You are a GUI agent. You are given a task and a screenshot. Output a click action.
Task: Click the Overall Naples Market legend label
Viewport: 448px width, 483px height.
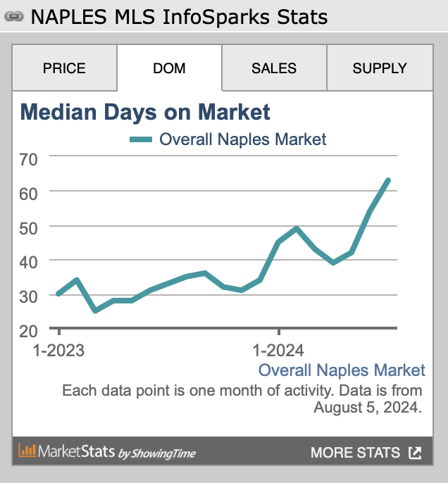click(x=242, y=139)
